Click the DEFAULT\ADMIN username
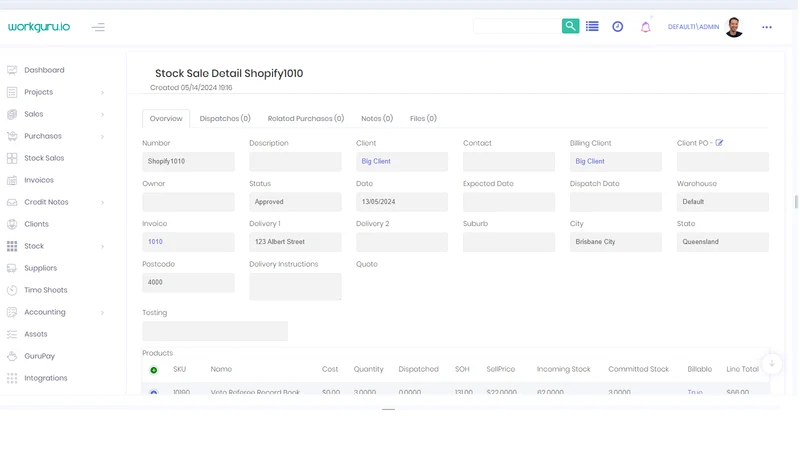Screen dimensions: 800x450 (693, 27)
